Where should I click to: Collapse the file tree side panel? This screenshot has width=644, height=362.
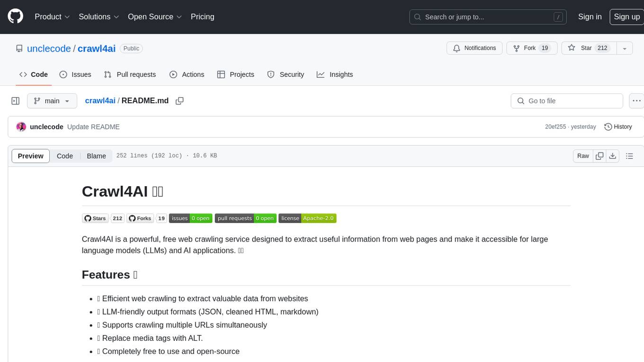pyautogui.click(x=16, y=101)
